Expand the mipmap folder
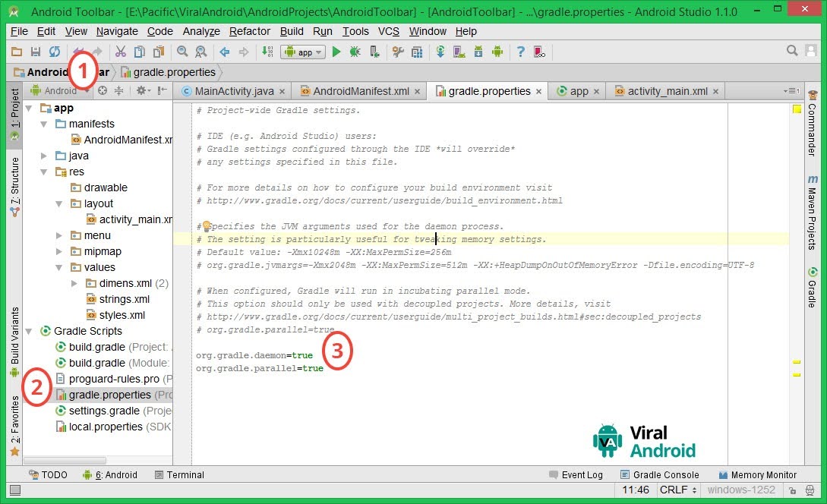This screenshot has width=827, height=504. pyautogui.click(x=59, y=251)
